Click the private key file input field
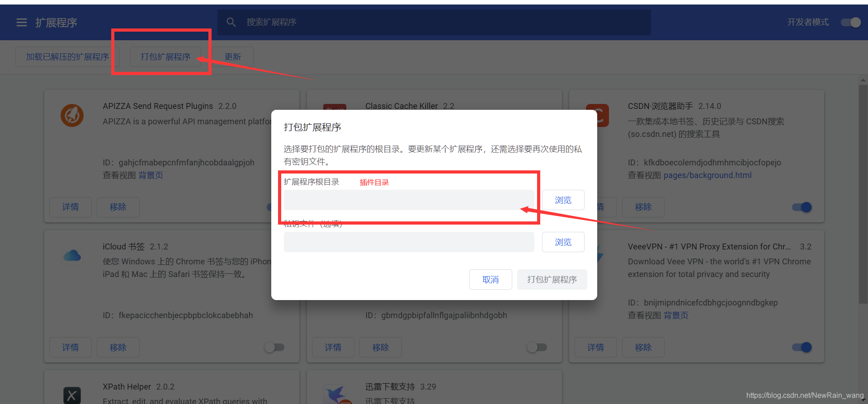 409,242
